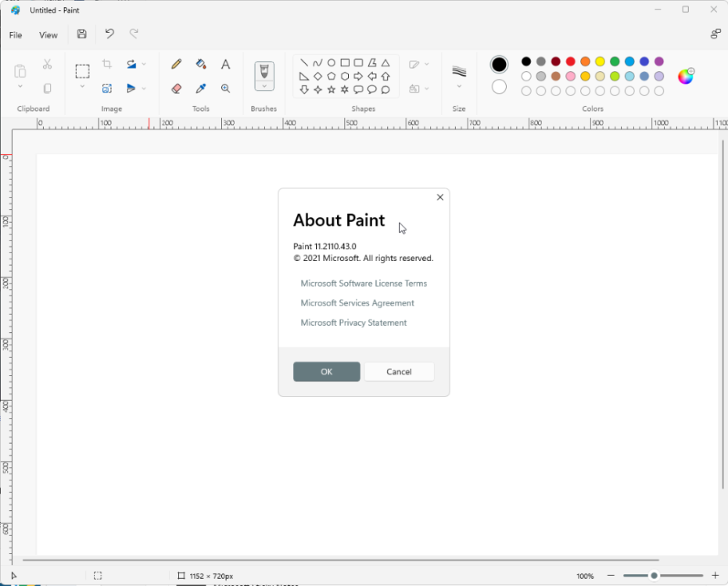728x586 pixels.
Task: Expand the Select tool options chevron
Action: coord(83,87)
